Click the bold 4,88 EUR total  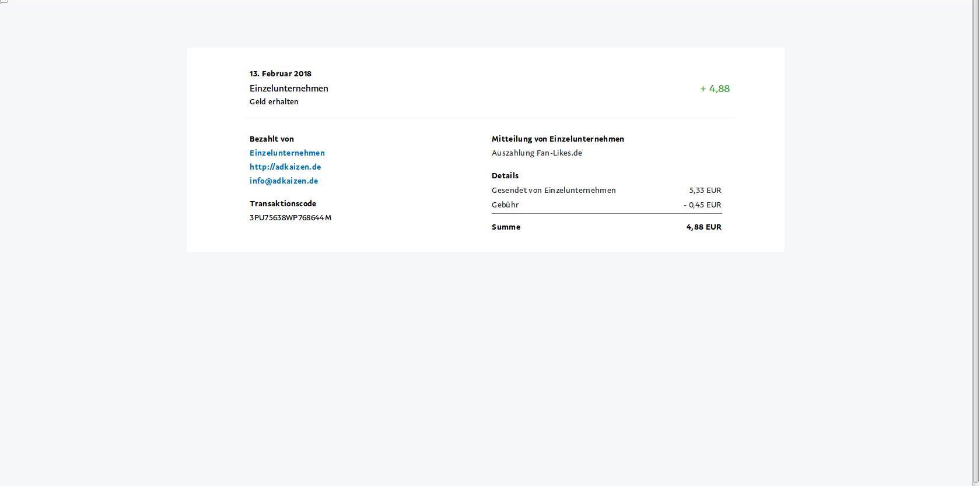pos(703,227)
